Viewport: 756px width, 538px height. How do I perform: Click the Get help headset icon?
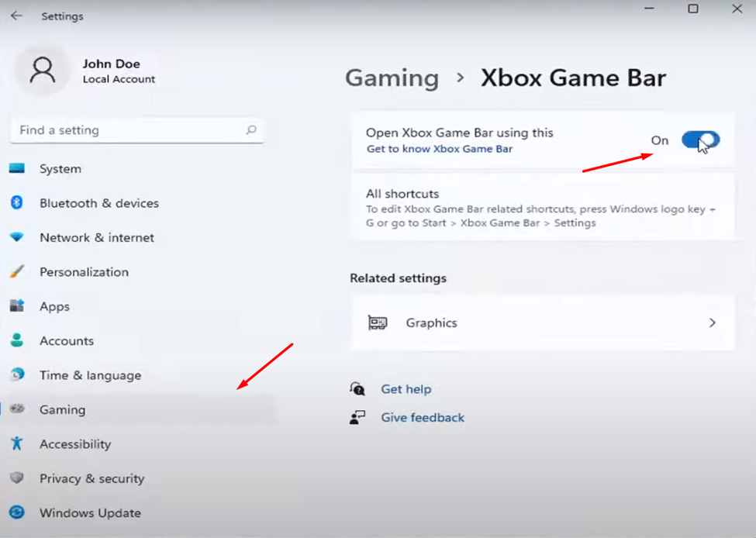[357, 388]
